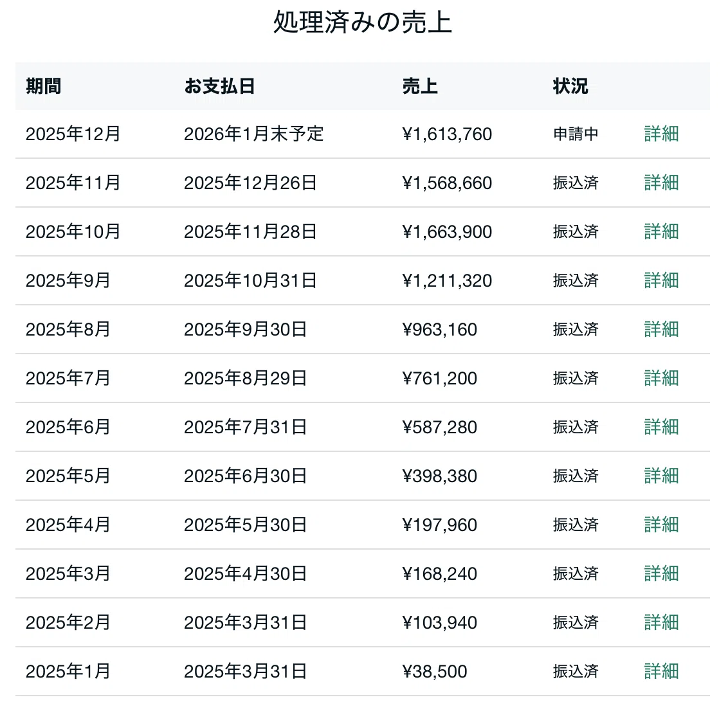
Task: Open 詳細 link for 2025年11月 row
Action: 661,183
